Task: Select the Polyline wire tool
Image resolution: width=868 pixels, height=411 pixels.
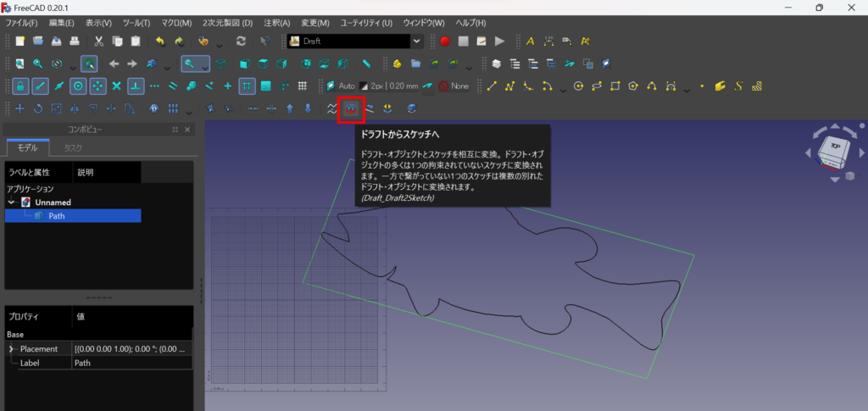Action: [509, 86]
